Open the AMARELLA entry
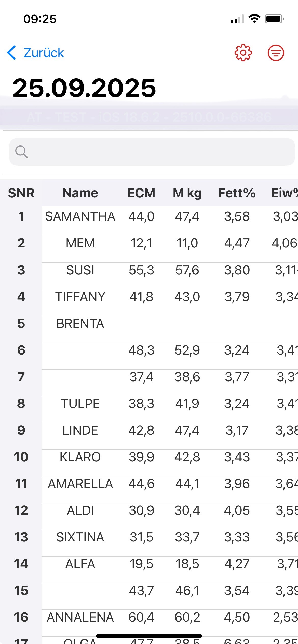The height and width of the screenshot is (644, 298). 80,484
